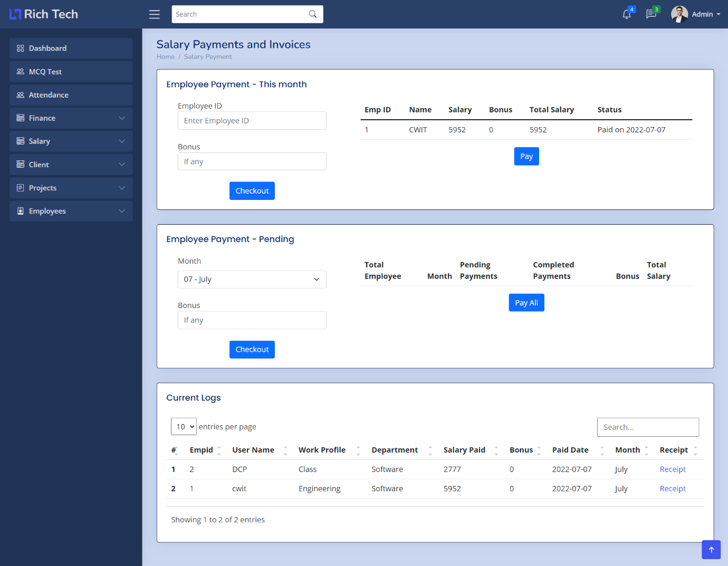Viewport: 728px width, 566px height.
Task: Sort logs by Receipt column arrows
Action: (695, 450)
